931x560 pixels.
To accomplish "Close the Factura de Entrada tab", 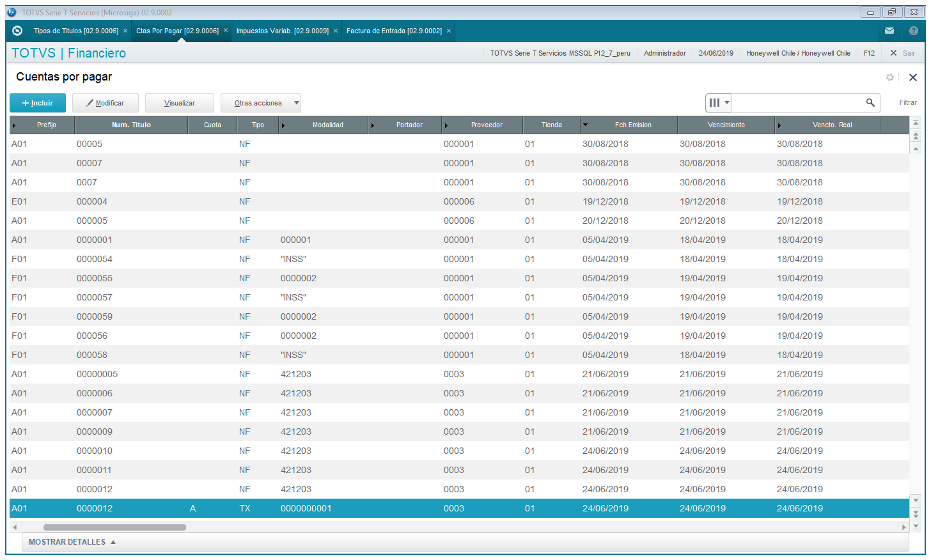I will [449, 31].
